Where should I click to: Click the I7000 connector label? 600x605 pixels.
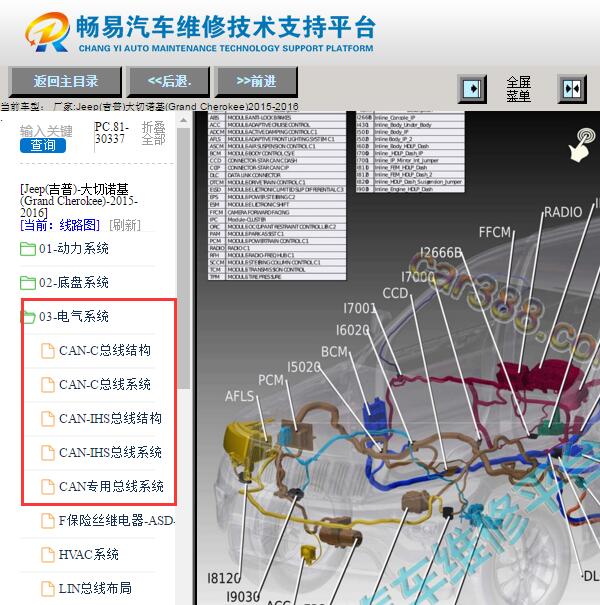click(x=418, y=277)
